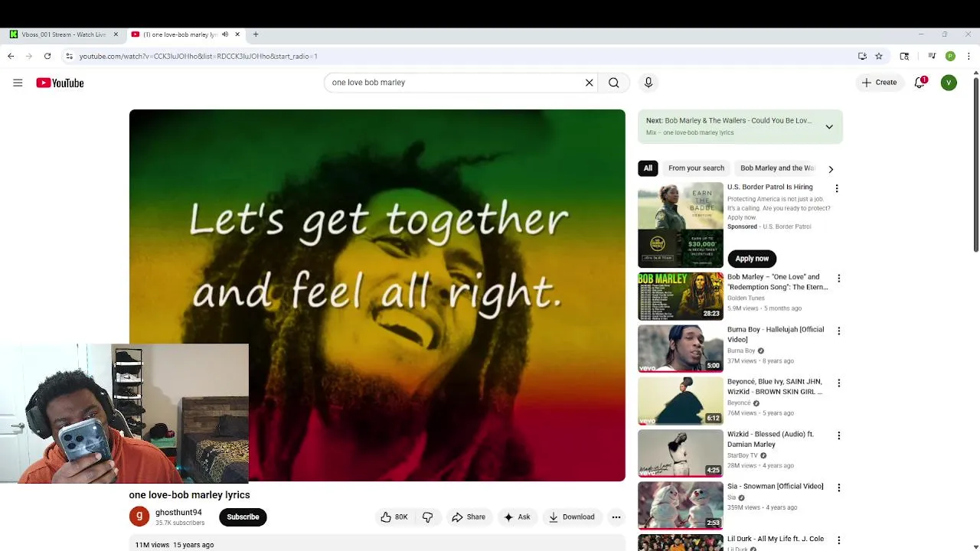Open options for U.S. Border Patrol ad
The image size is (980, 551).
[x=837, y=188]
